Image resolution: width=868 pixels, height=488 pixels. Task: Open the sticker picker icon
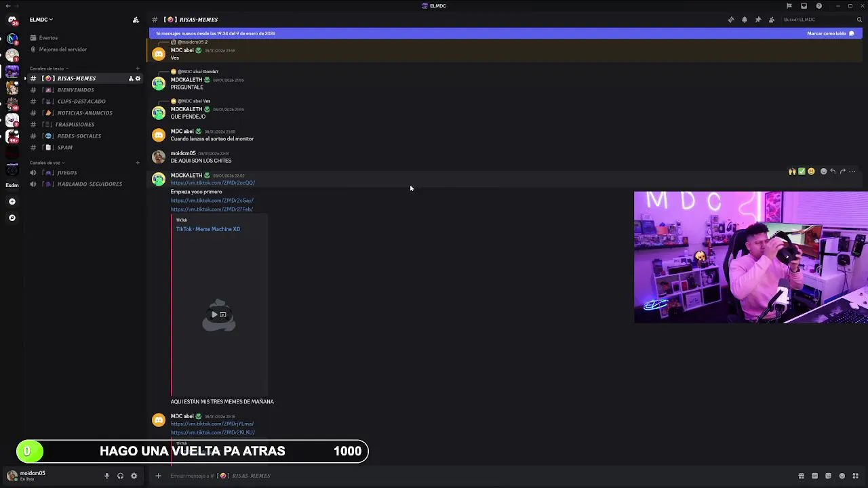[x=828, y=476]
